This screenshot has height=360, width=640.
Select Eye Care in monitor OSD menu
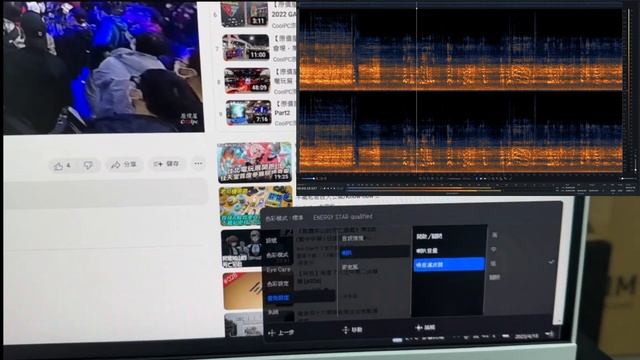[x=279, y=270]
